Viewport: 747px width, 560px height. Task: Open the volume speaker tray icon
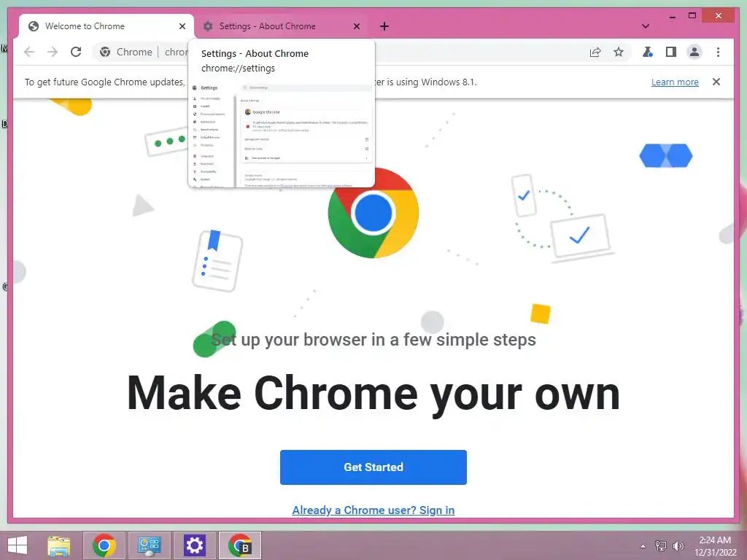[678, 545]
